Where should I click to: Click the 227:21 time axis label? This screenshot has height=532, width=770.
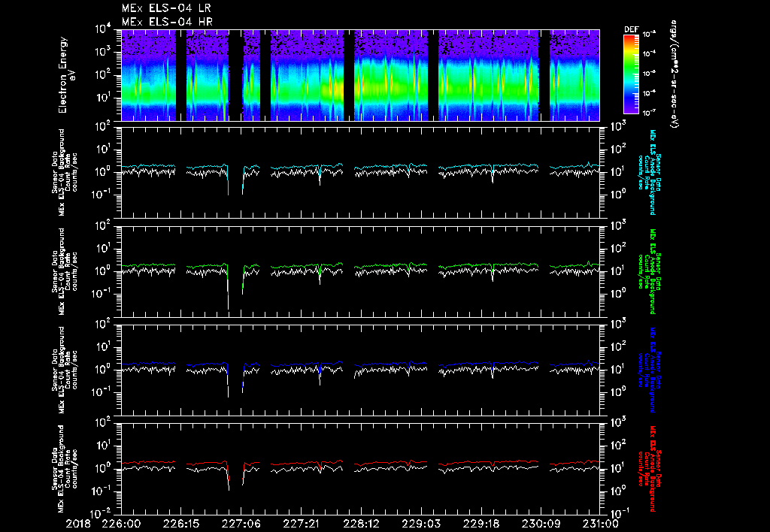[x=301, y=524]
